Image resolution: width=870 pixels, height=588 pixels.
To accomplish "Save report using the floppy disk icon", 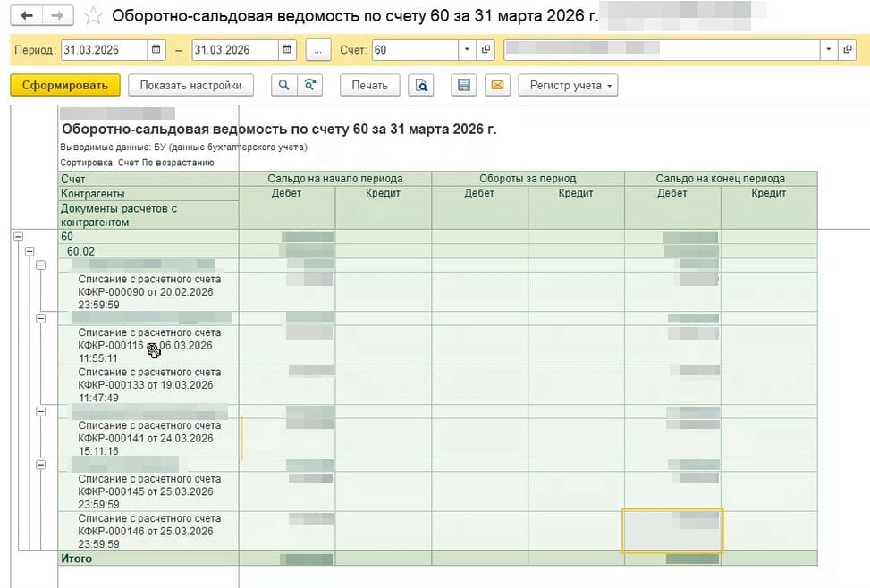I will [463, 86].
